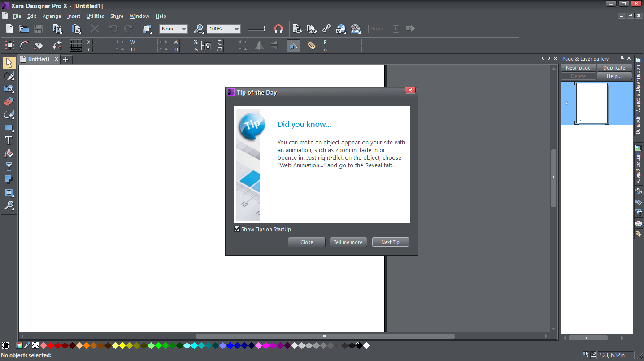Click the New page button
Screen dimensions: 644x361
[x=578, y=68]
